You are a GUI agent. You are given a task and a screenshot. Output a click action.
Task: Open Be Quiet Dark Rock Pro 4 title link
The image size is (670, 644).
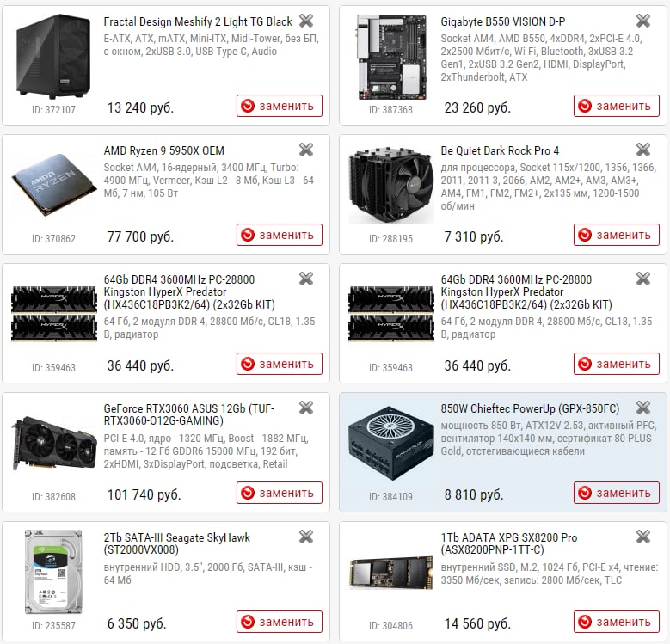click(500, 150)
